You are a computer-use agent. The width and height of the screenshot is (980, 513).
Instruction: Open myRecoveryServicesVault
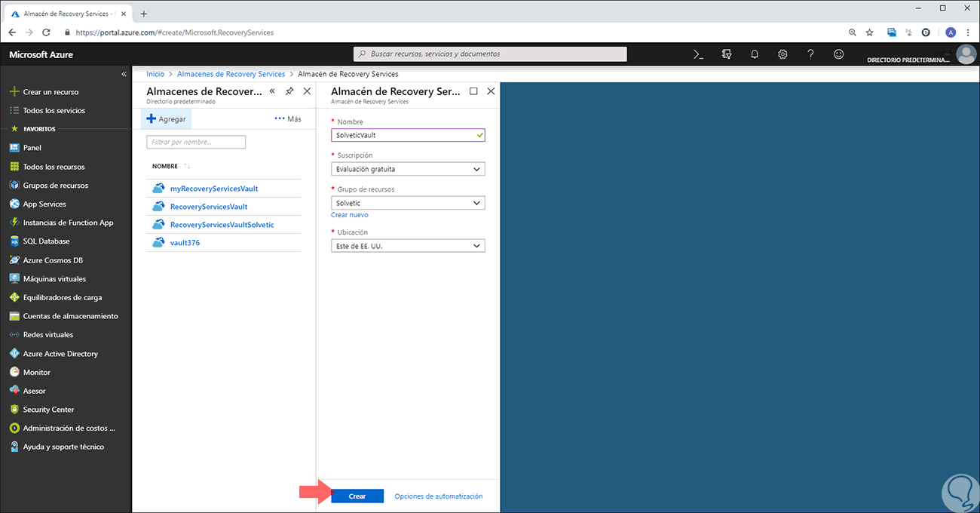[x=214, y=189]
